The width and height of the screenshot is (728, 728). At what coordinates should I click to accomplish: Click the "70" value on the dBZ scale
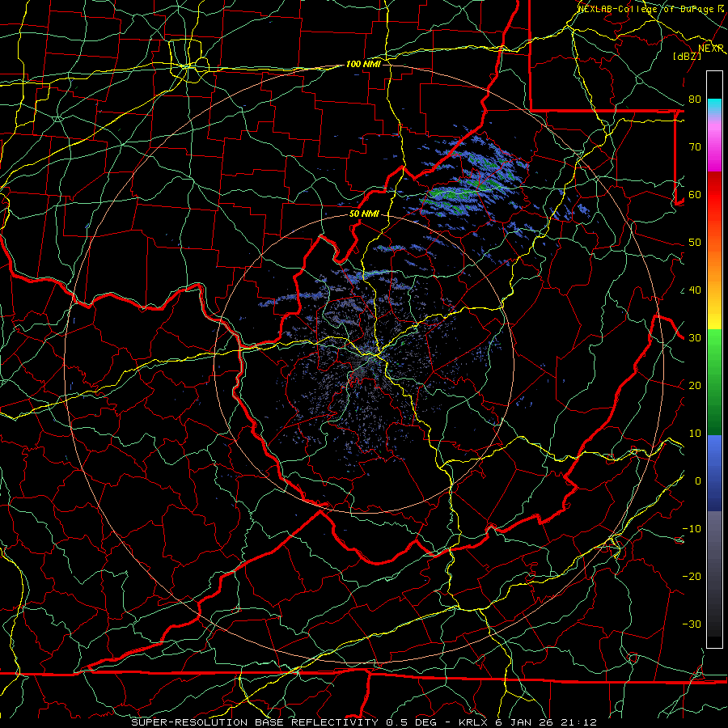coord(695,147)
